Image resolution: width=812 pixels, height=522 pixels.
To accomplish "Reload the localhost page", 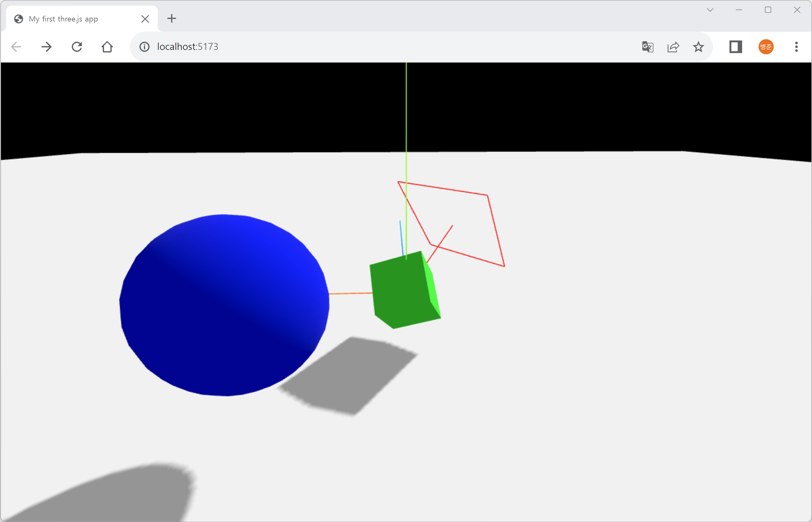I will pyautogui.click(x=77, y=47).
